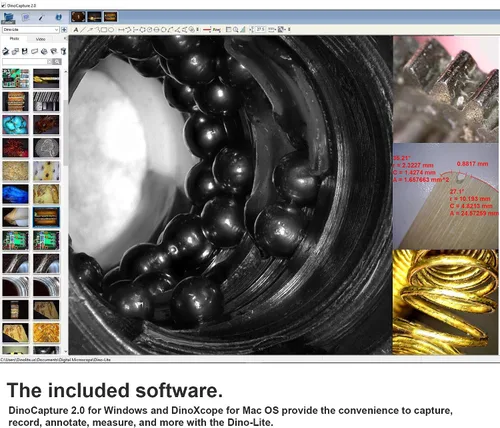The width and height of the screenshot is (500, 428).
Task: Click the blue info circle icon
Action: pyautogui.click(x=58, y=17)
